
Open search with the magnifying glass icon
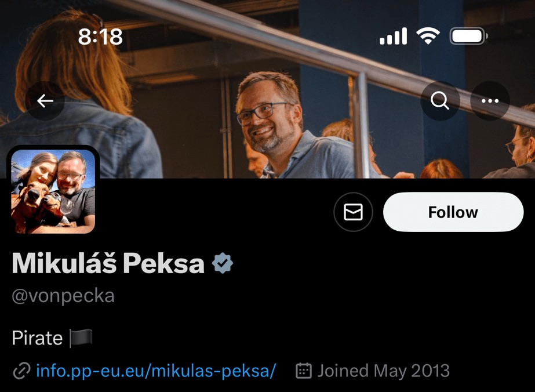coord(440,101)
